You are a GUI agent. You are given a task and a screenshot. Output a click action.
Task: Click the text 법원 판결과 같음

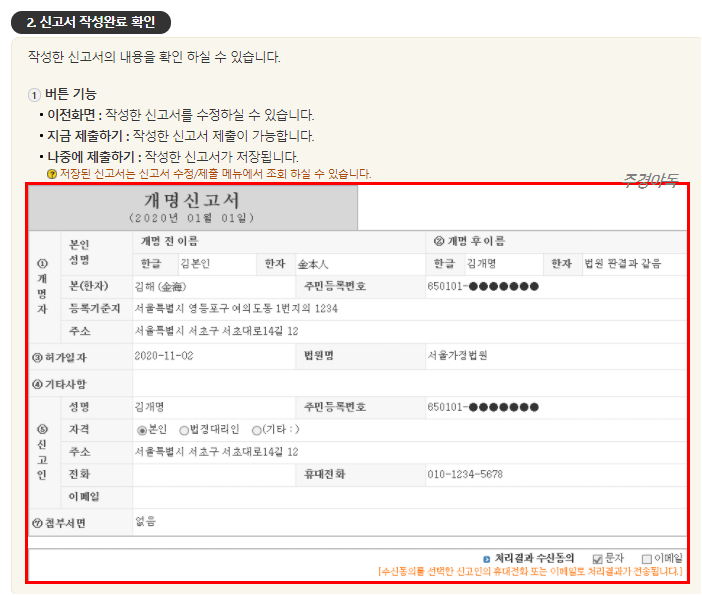point(623,264)
